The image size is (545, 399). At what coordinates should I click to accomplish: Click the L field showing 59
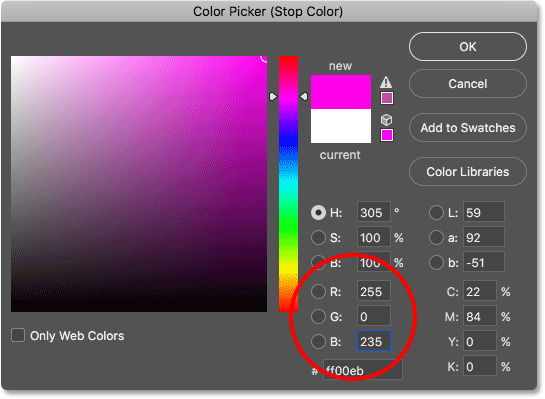(483, 212)
